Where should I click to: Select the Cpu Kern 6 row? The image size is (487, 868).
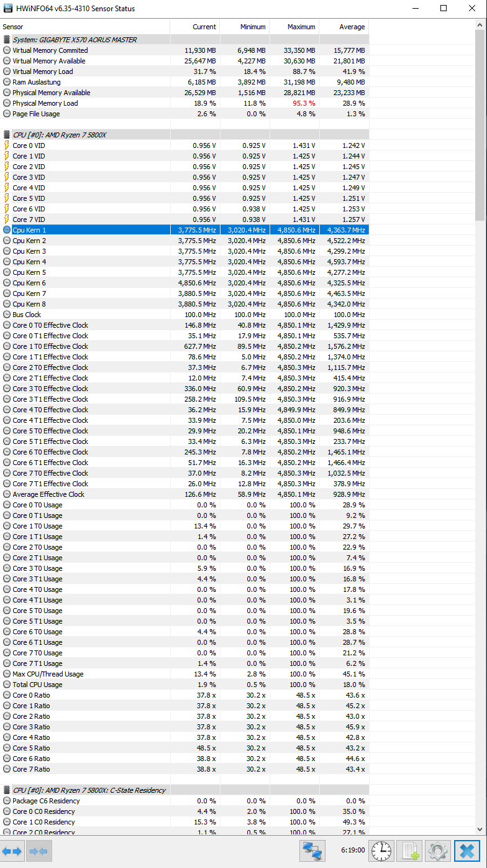(x=184, y=283)
